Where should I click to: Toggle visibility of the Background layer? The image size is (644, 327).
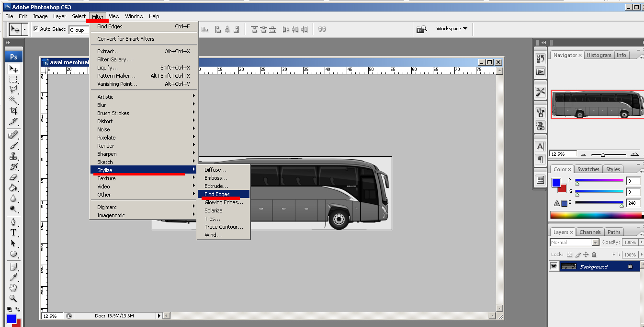click(x=554, y=266)
